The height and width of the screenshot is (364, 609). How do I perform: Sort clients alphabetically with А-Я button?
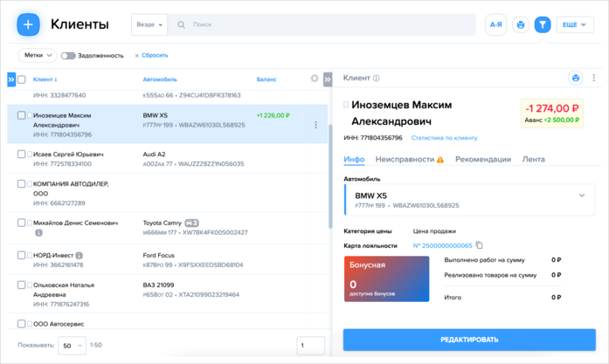point(495,24)
